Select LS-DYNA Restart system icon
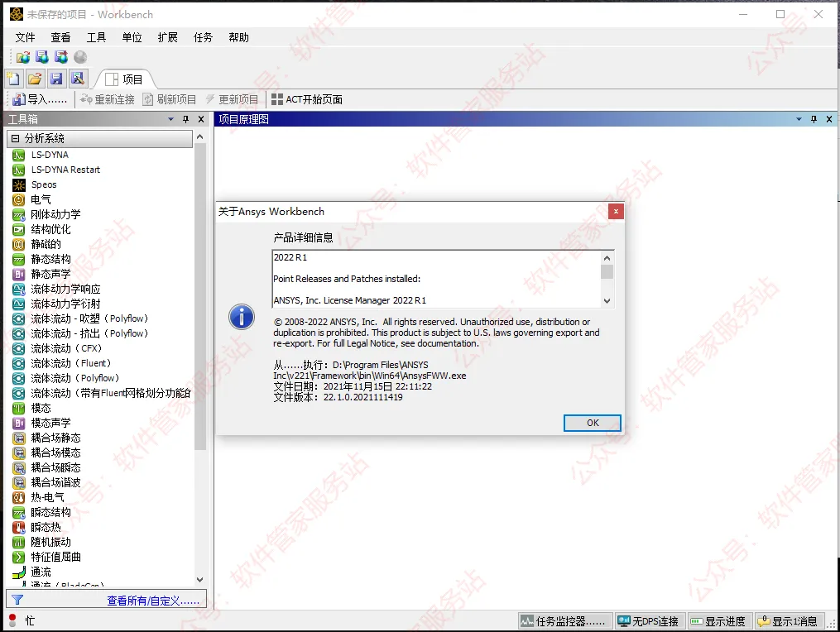Screen dimensions: 840x632 pyautogui.click(x=19, y=170)
